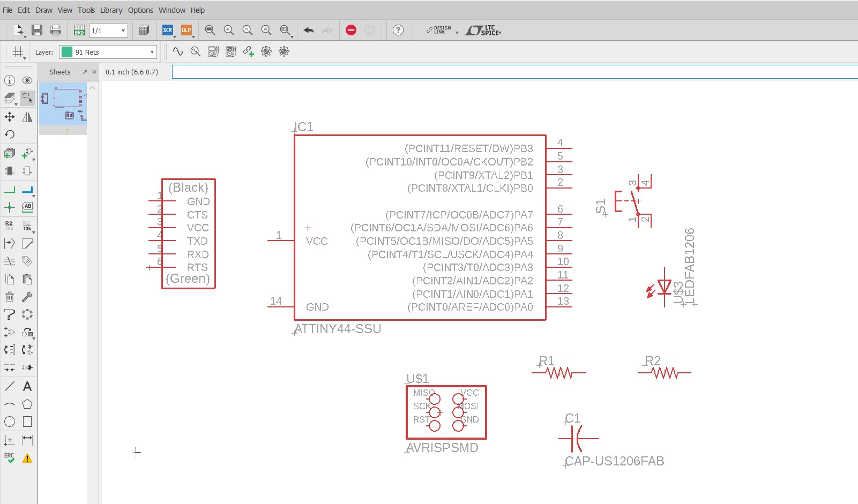Pick the Group selection tool

[27, 98]
